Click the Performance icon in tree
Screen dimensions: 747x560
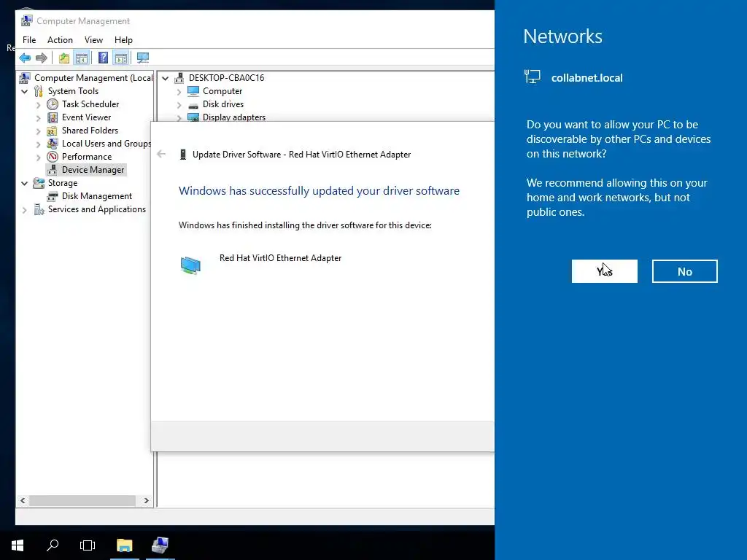pos(53,157)
